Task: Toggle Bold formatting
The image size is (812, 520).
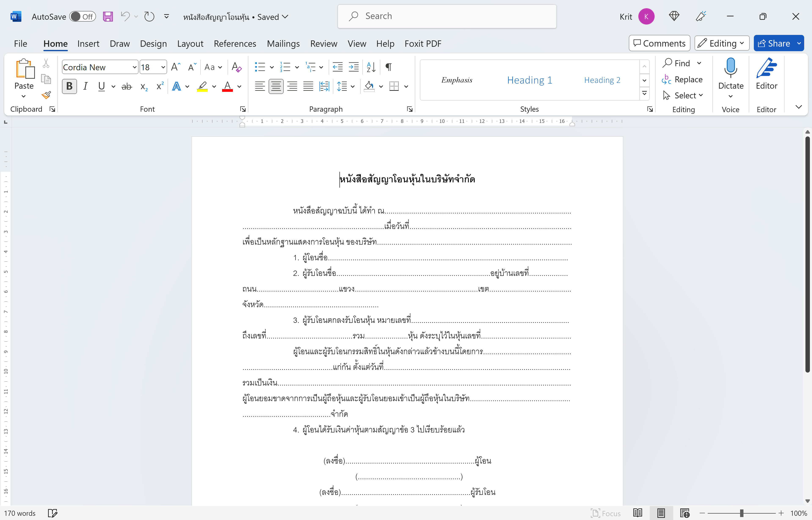Action: pyautogui.click(x=70, y=87)
